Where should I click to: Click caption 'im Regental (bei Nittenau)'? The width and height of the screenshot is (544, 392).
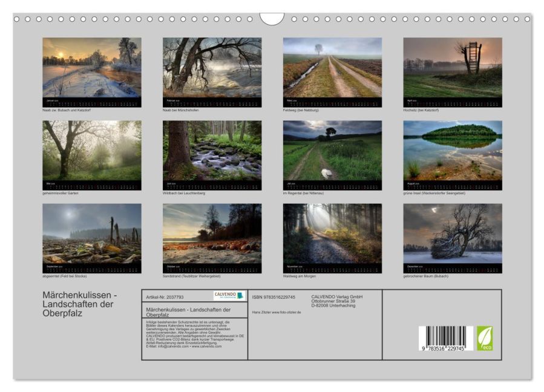(x=303, y=193)
